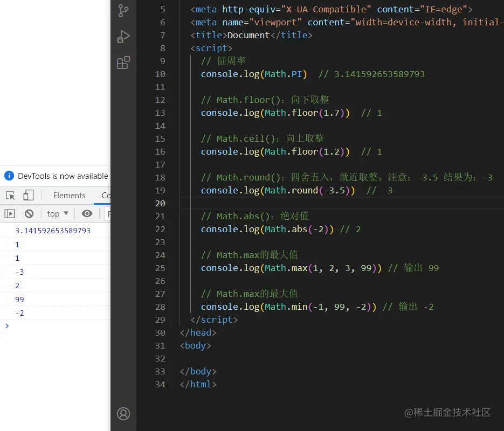Click line number 10 in the gutter
504x431 pixels.
(x=160, y=74)
